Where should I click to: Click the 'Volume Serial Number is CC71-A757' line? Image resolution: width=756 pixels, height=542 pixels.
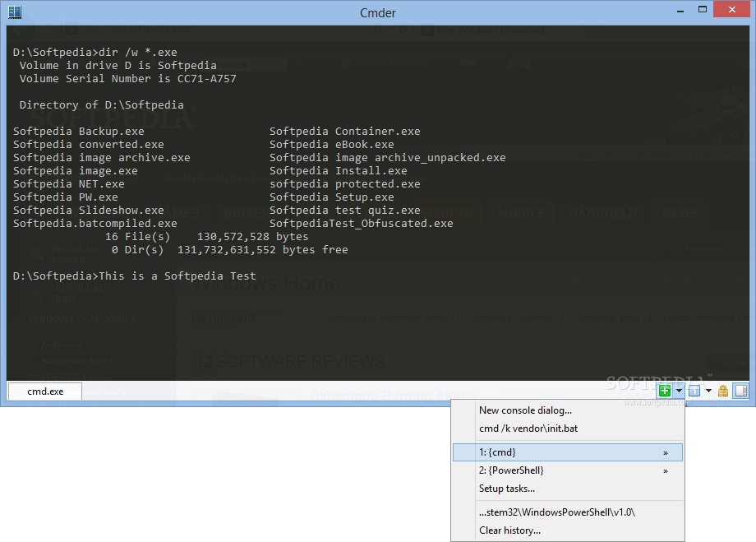pyautogui.click(x=127, y=78)
